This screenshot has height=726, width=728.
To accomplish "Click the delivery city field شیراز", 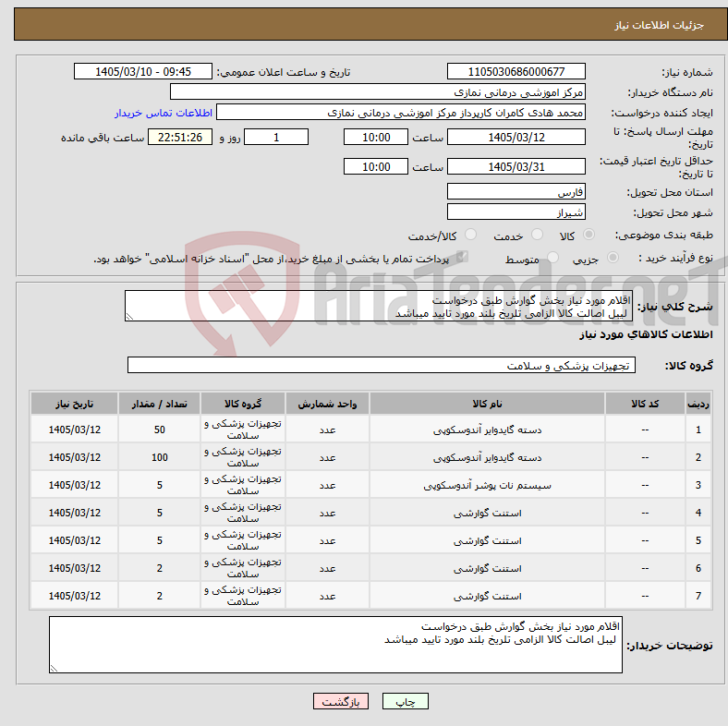I will (x=516, y=212).
